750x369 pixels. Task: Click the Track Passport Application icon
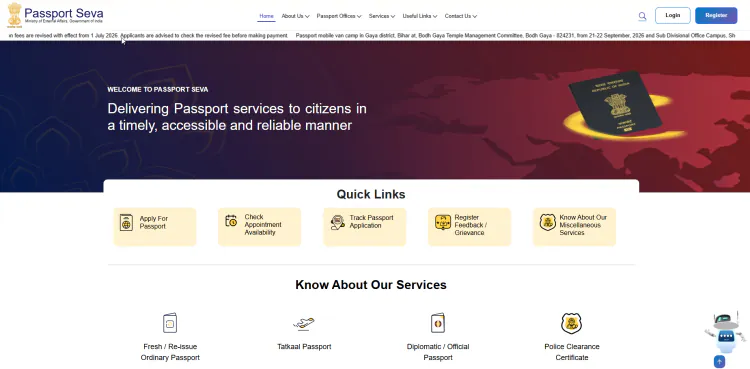tap(337, 222)
